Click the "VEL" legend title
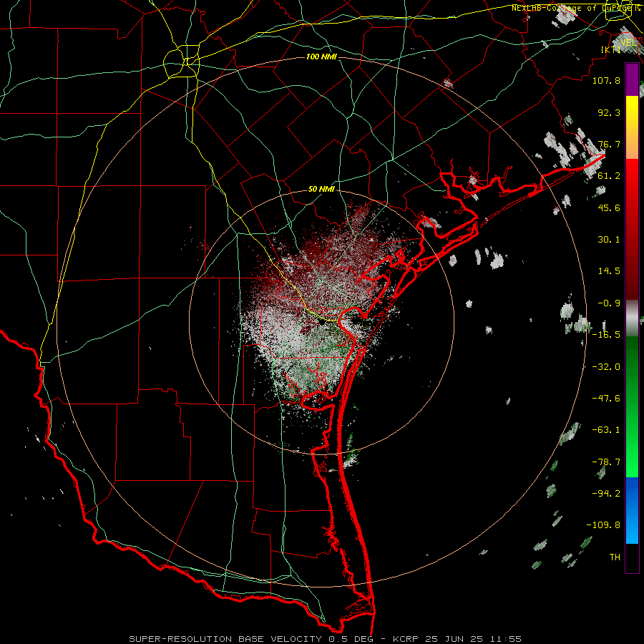The width and height of the screenshot is (644, 644). 629,42
